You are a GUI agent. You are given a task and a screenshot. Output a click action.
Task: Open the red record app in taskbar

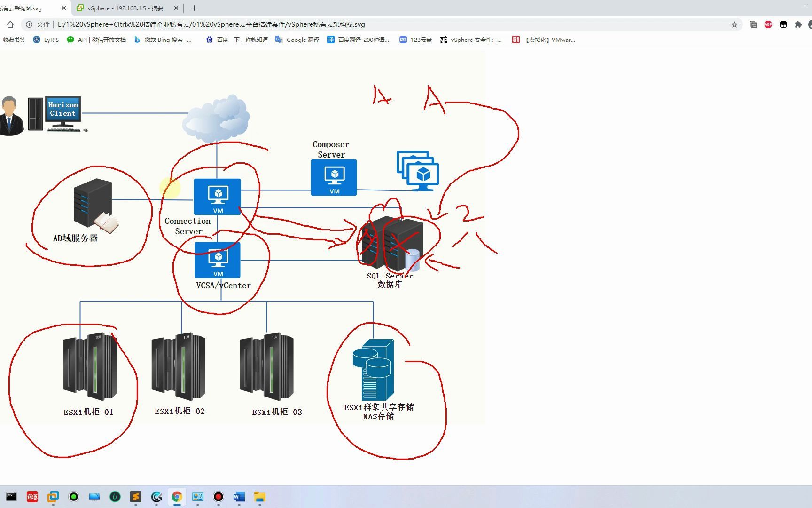click(x=219, y=497)
